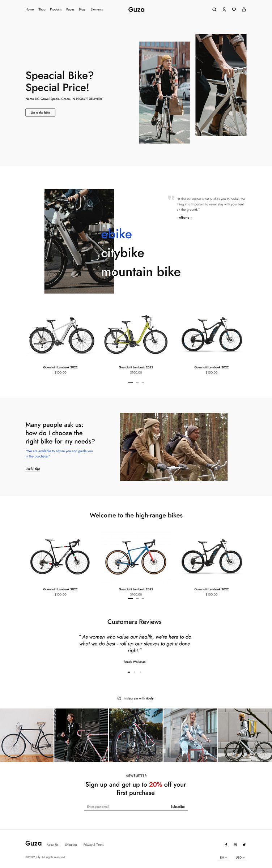Image resolution: width=272 pixels, height=868 pixels.
Task: Open Instagram icon in footer
Action: (235, 845)
